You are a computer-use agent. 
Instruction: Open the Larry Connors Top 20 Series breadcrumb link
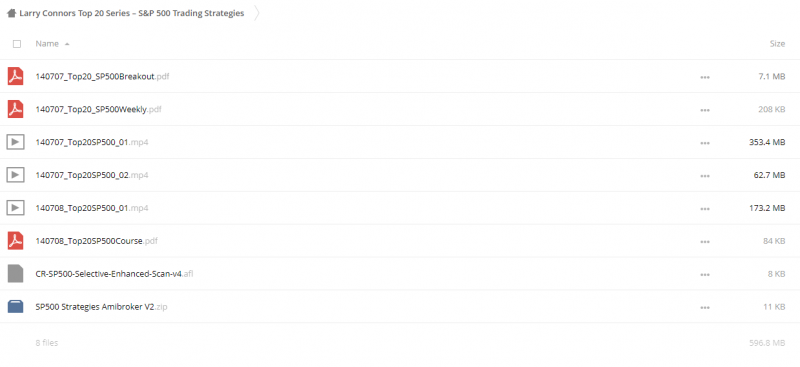(x=132, y=14)
